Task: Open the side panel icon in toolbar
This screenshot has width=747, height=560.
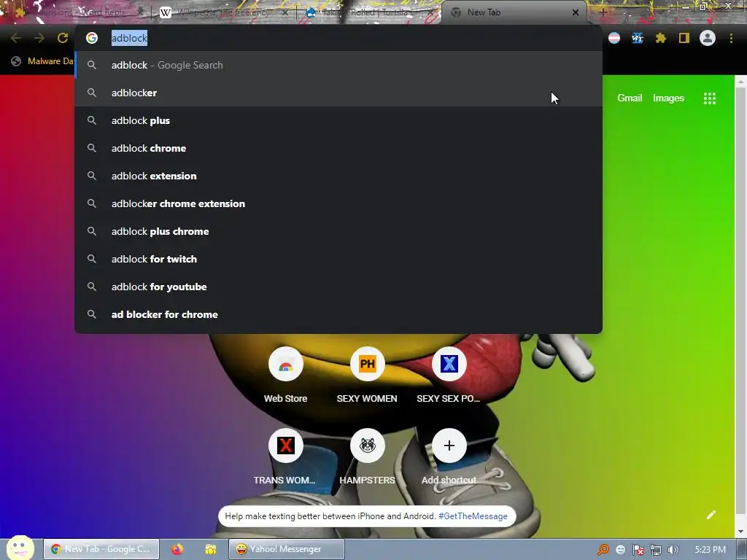Action: (x=684, y=38)
